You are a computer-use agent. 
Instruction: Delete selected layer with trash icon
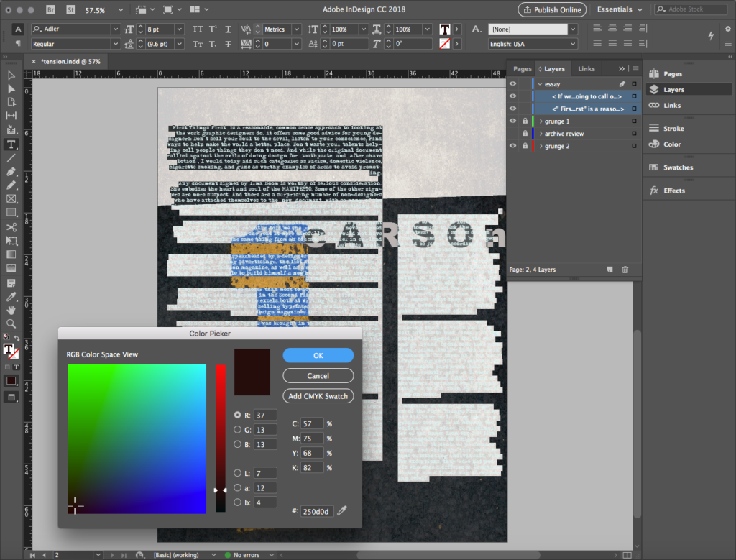pos(625,270)
